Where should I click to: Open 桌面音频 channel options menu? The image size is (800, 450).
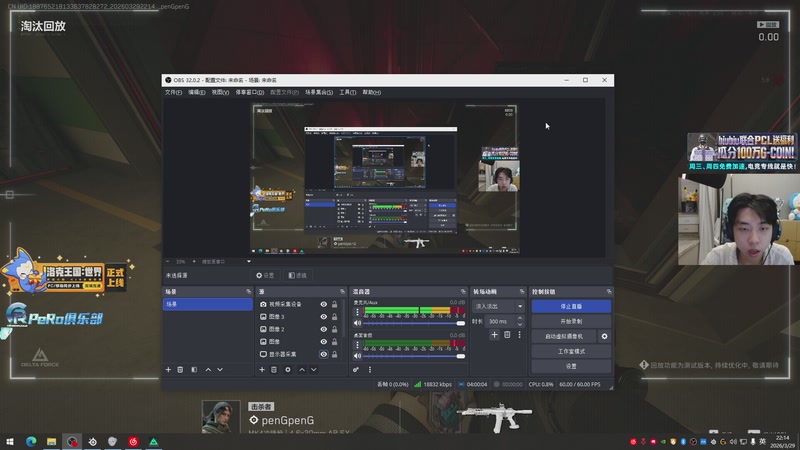tap(357, 345)
